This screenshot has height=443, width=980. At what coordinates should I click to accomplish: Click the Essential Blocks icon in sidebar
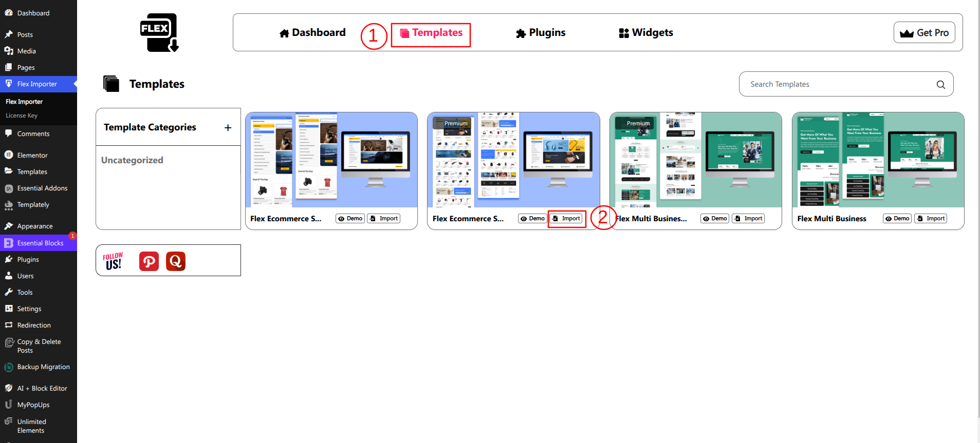tap(9, 243)
